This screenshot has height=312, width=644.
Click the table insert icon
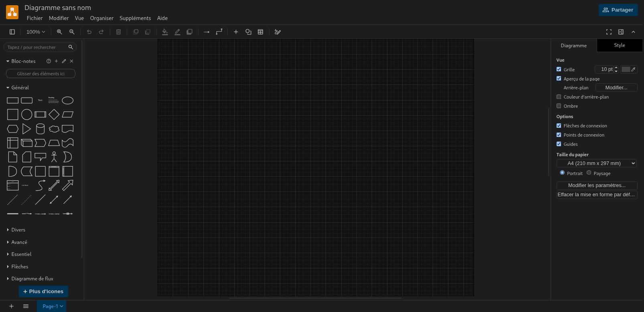click(x=261, y=32)
